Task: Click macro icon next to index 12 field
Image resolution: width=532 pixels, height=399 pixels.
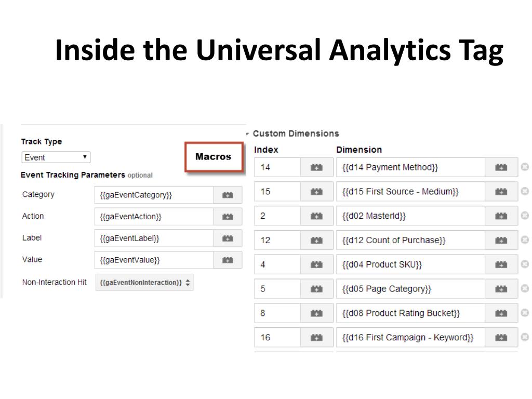Action: 316,240
